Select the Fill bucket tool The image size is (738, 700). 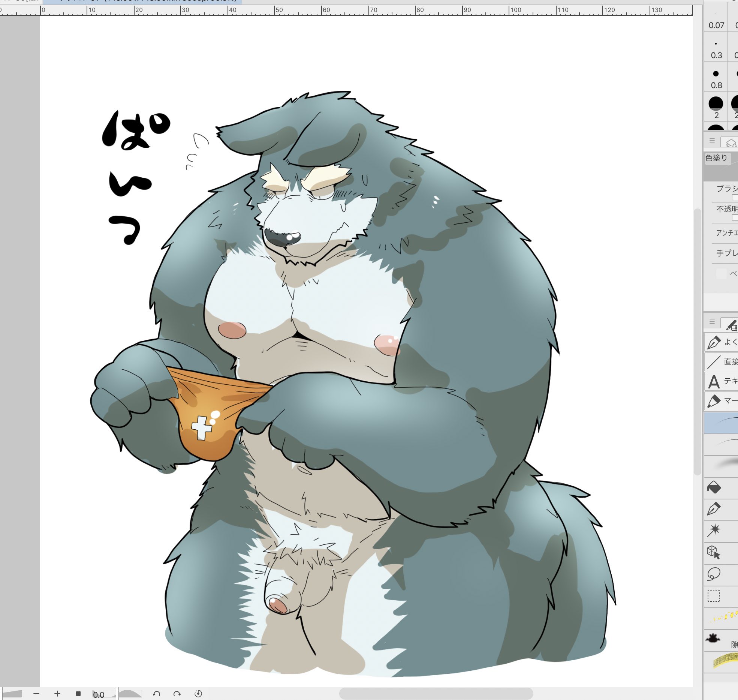click(714, 487)
